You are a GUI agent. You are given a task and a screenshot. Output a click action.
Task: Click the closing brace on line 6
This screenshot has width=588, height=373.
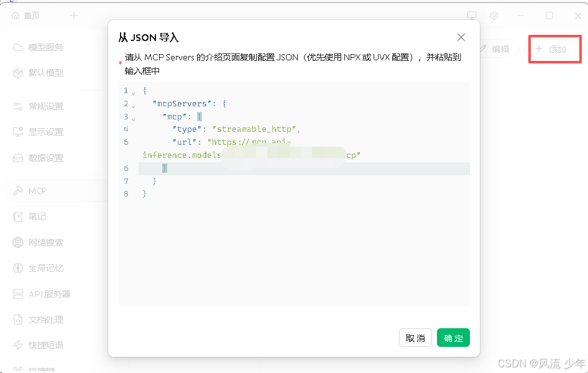tap(165, 168)
